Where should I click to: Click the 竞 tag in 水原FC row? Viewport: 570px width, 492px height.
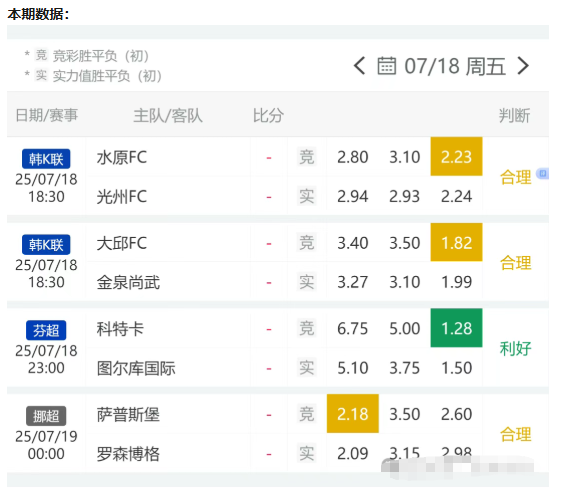[x=306, y=157]
